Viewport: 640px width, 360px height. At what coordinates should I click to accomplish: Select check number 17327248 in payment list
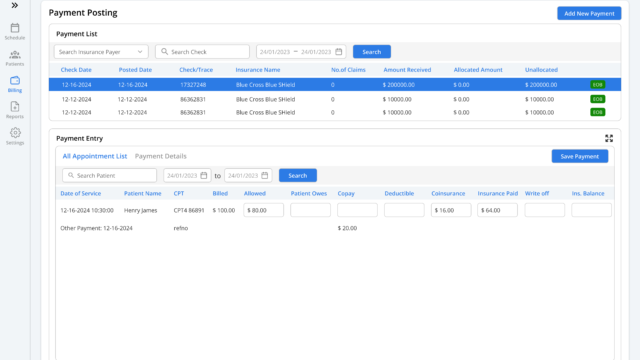coord(193,84)
